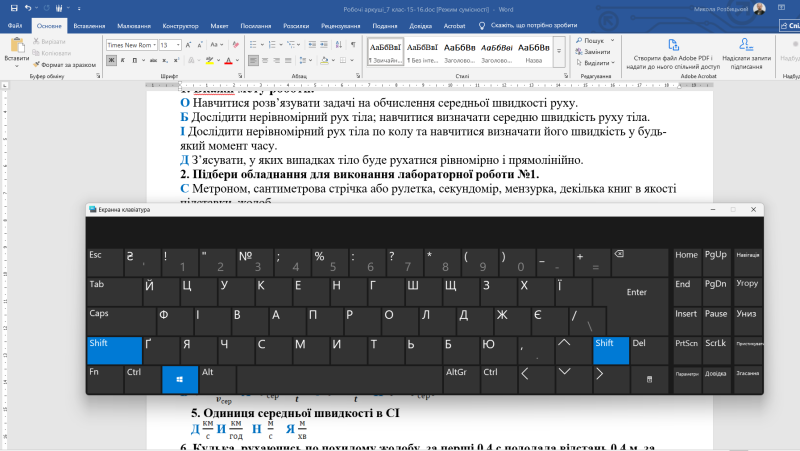Toggle bold (Ж) formatting

coord(111,60)
